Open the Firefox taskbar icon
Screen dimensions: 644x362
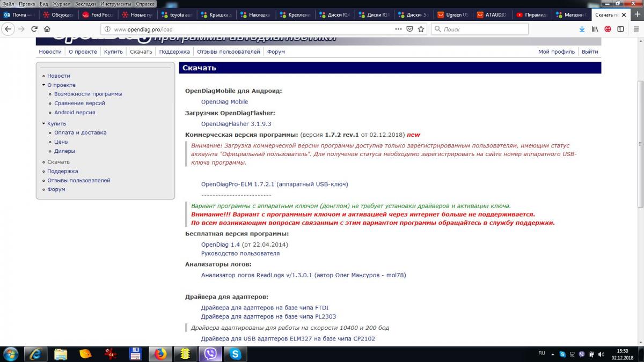160,354
